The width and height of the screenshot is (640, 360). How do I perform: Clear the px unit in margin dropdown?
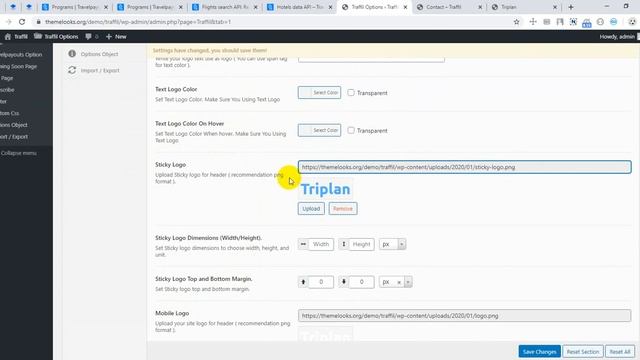click(399, 282)
